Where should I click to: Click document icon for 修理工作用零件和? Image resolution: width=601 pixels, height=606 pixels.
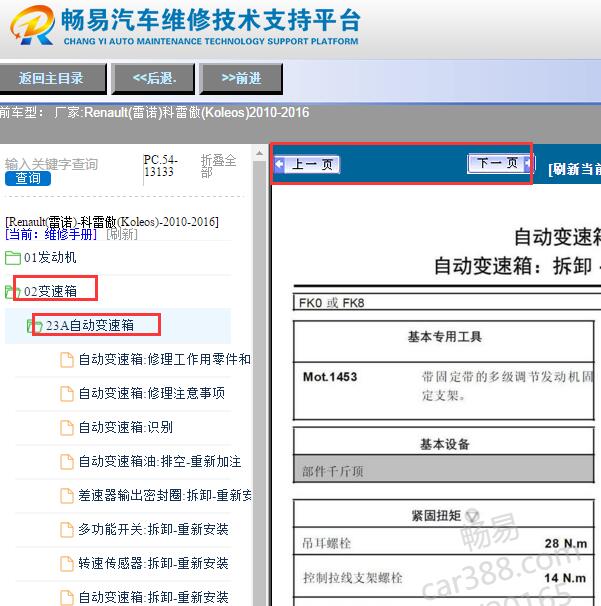67,359
